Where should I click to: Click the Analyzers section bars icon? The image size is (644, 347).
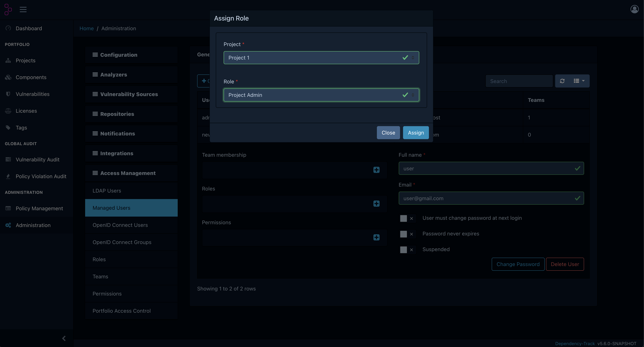95,74
